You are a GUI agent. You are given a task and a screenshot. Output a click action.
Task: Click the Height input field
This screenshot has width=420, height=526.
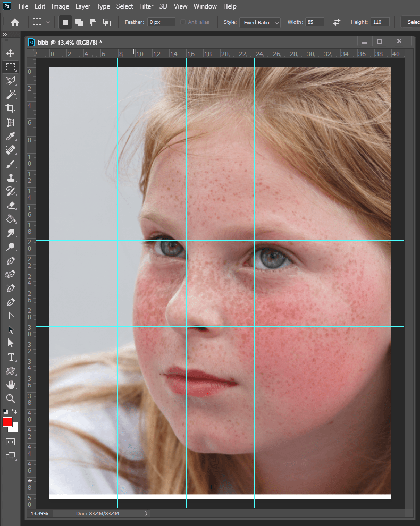point(380,22)
